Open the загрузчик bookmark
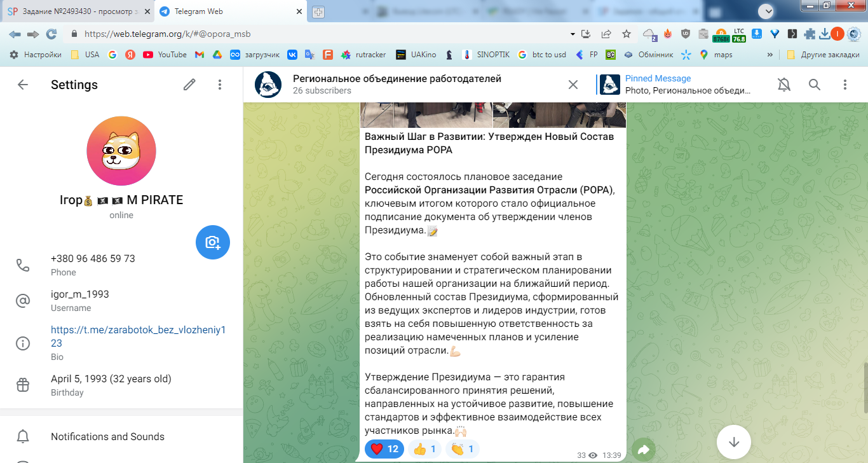 pos(255,55)
